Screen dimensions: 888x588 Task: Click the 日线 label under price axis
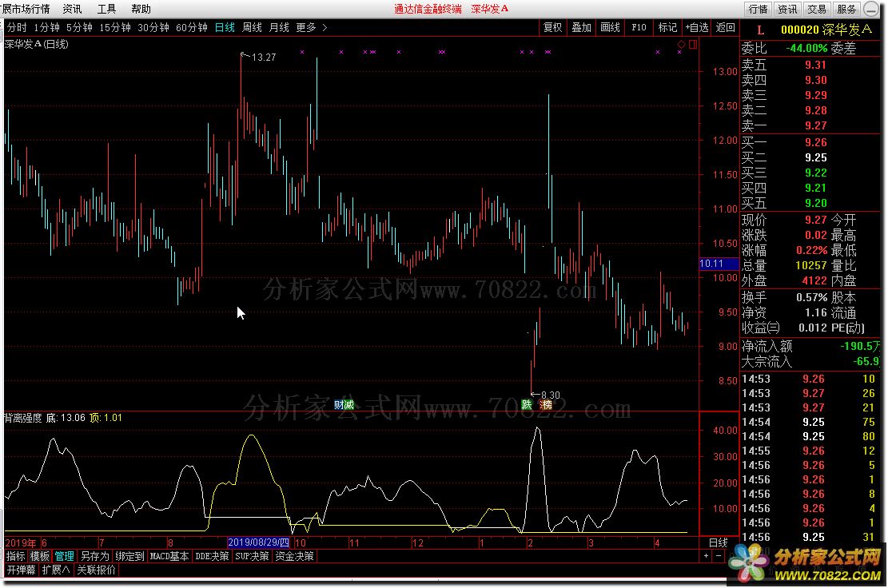click(x=718, y=542)
